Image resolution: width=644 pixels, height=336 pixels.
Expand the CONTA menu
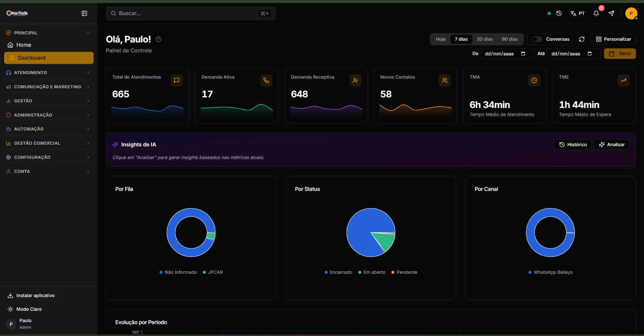[49, 171]
